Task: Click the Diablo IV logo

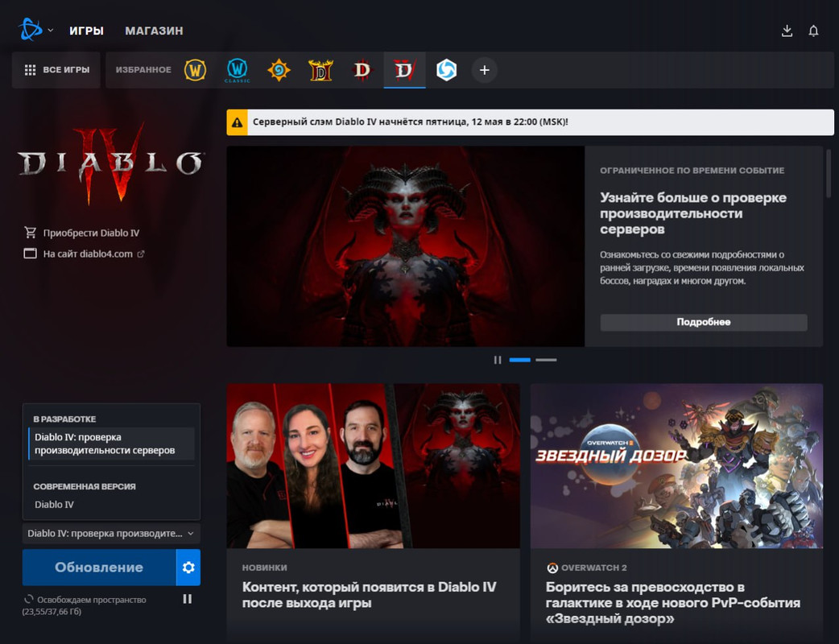Action: tap(110, 163)
